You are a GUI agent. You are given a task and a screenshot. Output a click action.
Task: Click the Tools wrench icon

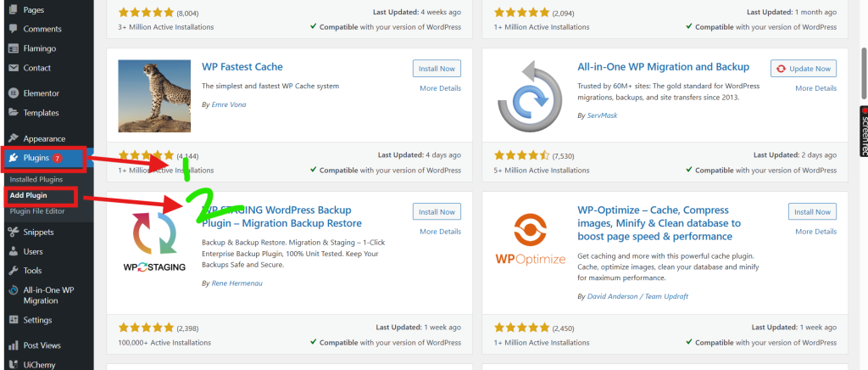(x=14, y=271)
